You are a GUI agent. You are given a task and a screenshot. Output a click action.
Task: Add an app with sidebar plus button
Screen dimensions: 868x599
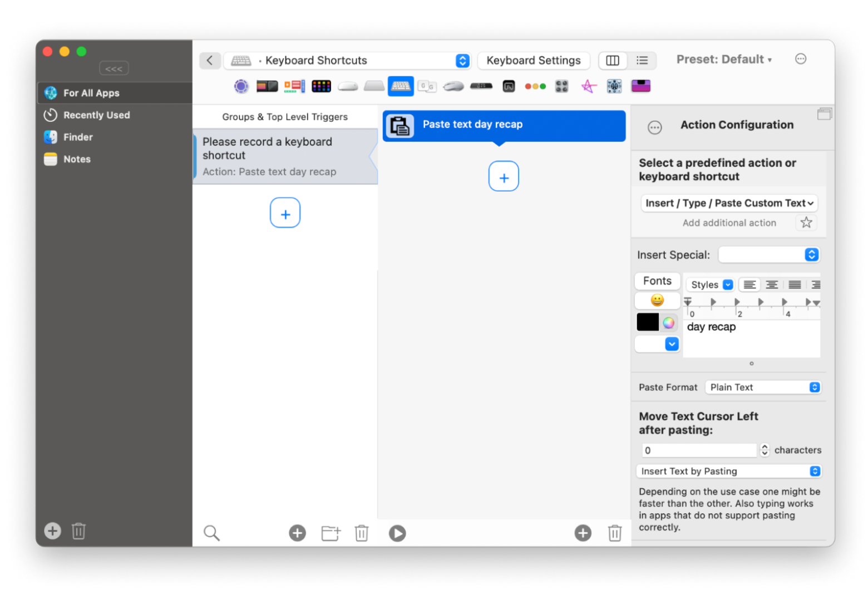tap(52, 531)
